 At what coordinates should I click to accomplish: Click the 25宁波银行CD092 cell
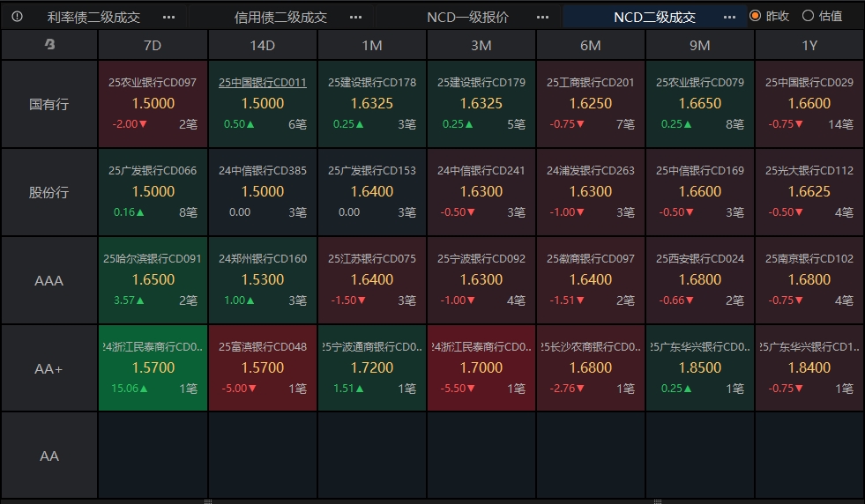[481, 280]
